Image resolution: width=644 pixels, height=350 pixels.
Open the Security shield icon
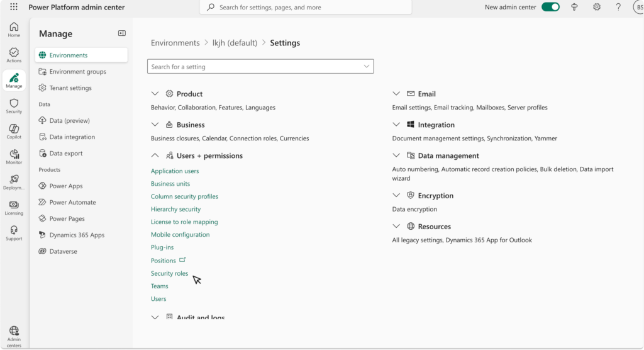[x=14, y=106]
